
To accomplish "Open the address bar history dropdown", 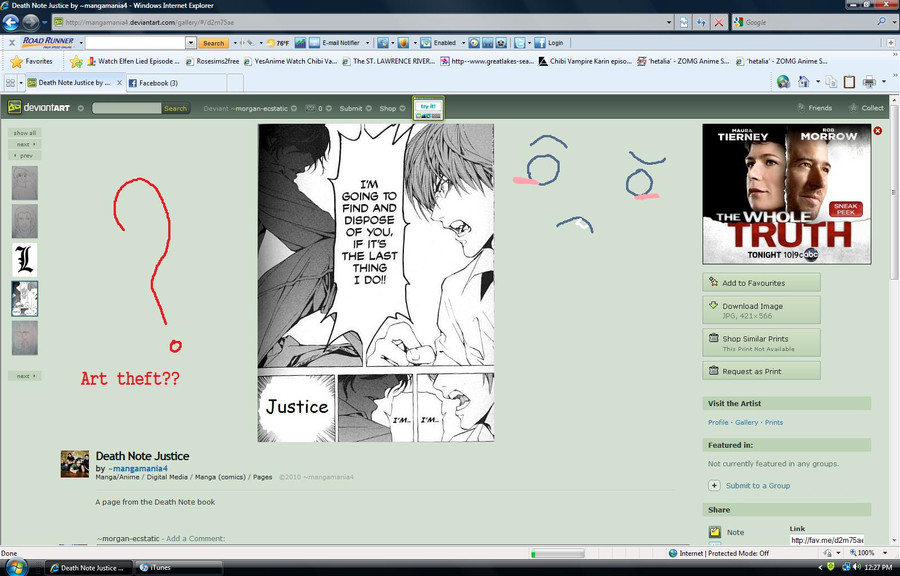I will (x=669, y=22).
